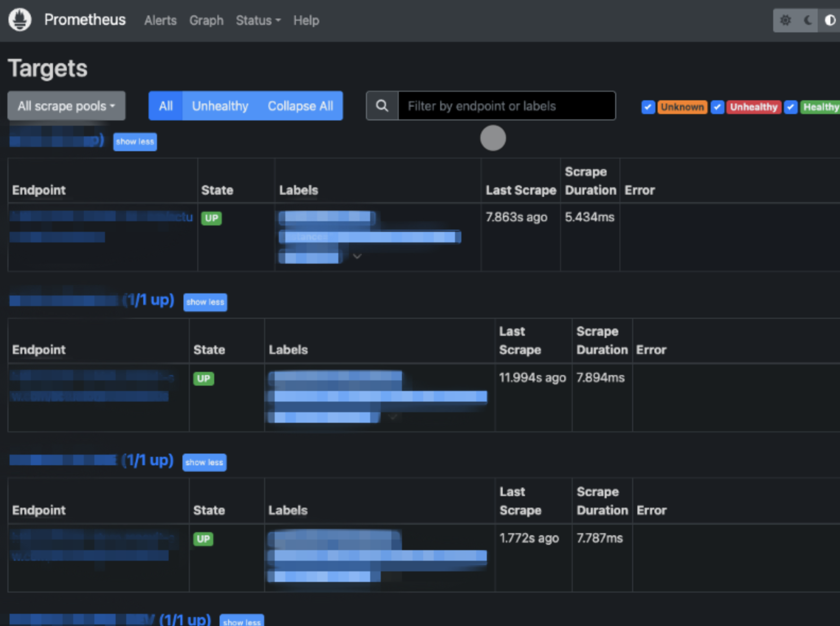Click show less on the first scrape pool
Viewport: 840px width, 626px height.
135,142
